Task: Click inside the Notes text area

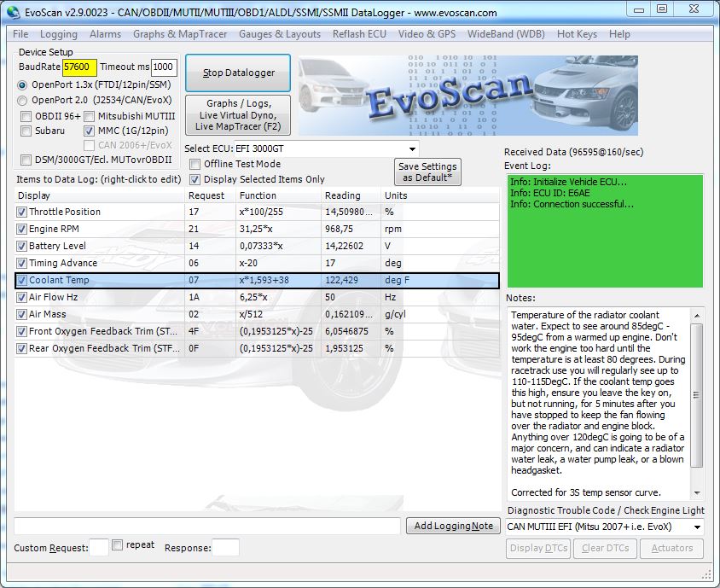Action: (x=598, y=404)
